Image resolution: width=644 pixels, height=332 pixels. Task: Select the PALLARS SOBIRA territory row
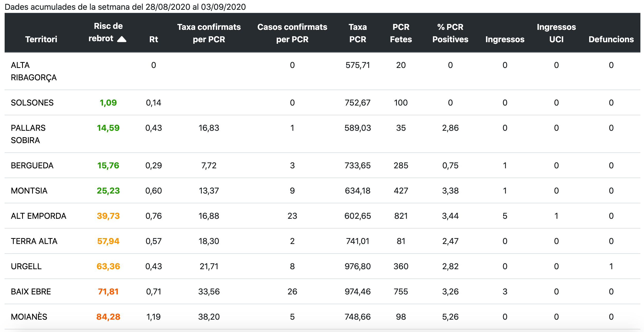click(x=28, y=134)
